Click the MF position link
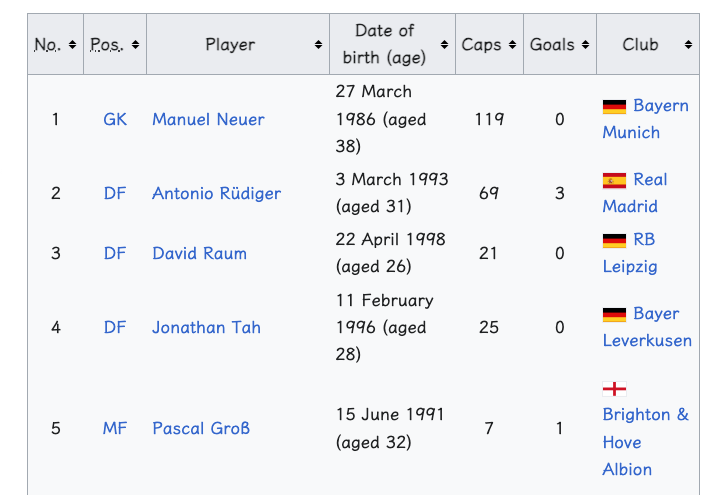The height and width of the screenshot is (495, 721). [x=115, y=428]
